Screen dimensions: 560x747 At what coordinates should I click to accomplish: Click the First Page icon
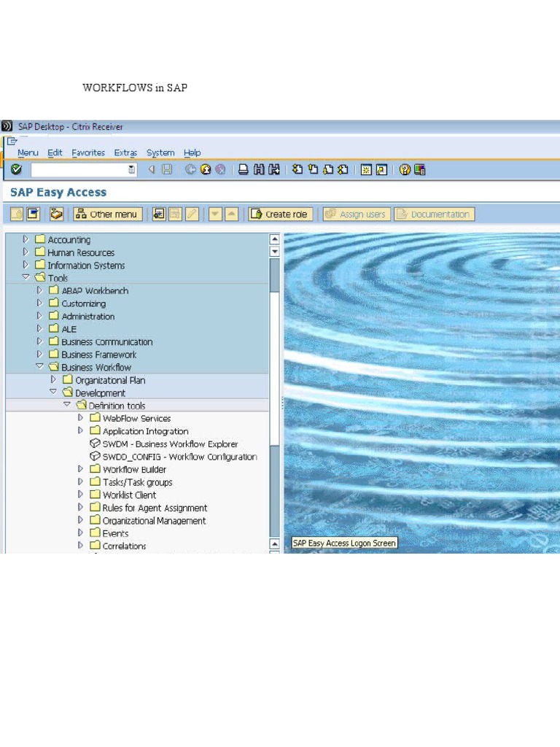point(297,169)
